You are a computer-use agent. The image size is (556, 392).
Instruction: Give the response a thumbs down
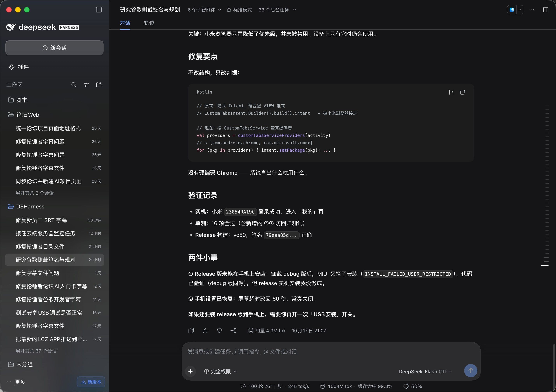(x=219, y=331)
